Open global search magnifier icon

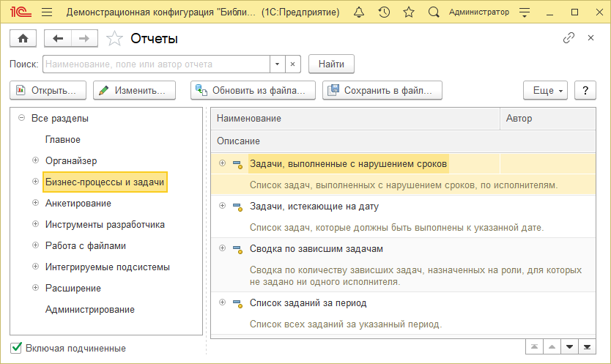point(434,12)
